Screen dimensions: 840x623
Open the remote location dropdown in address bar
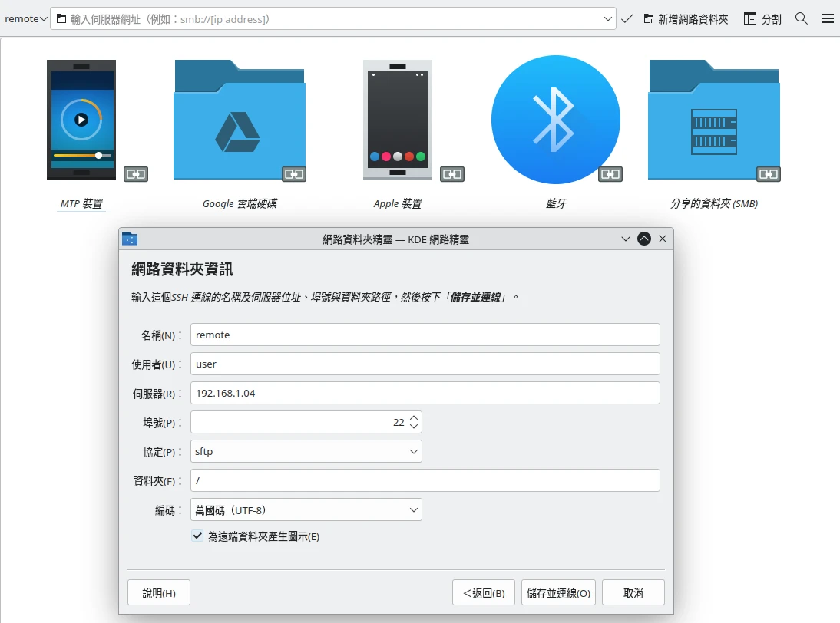(26, 18)
